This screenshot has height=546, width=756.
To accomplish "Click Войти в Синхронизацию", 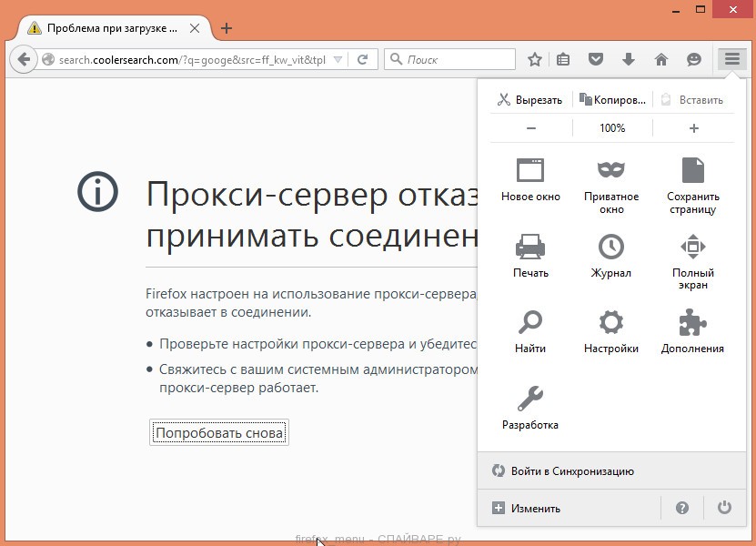I will click(611, 470).
